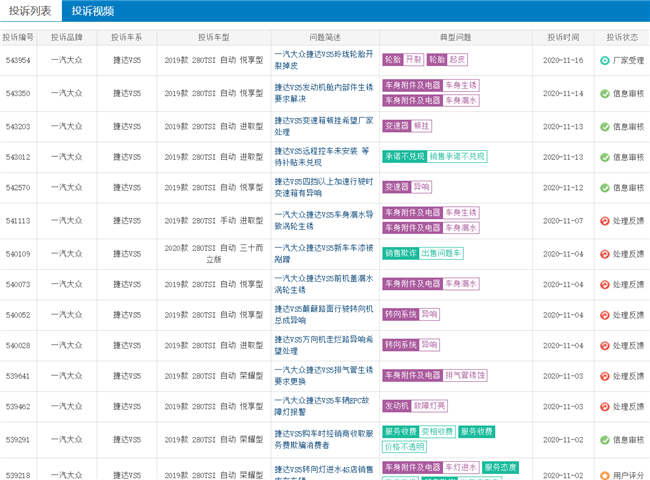Select complaint number 540109 cell
The width and height of the screenshot is (650, 480).
(18, 254)
